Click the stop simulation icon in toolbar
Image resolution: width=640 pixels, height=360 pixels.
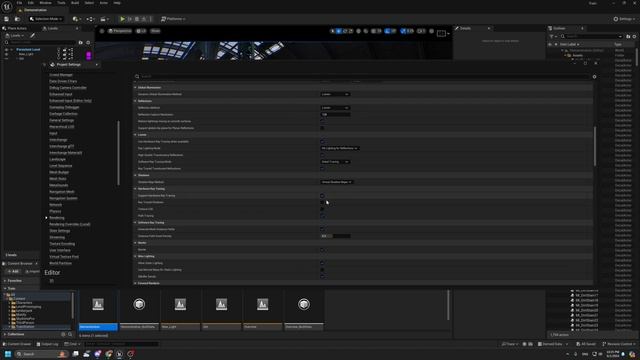click(x=137, y=19)
